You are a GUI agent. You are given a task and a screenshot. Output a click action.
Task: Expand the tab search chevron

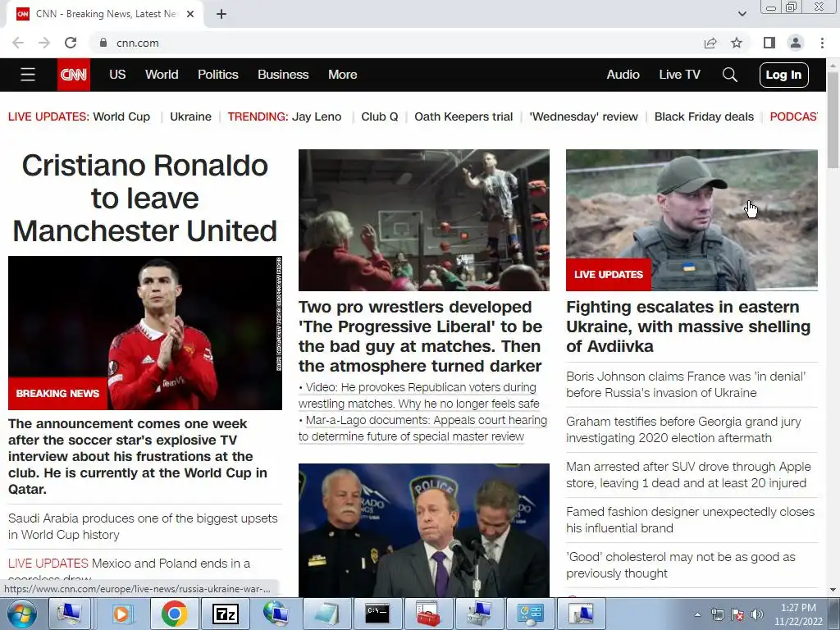coord(742,14)
